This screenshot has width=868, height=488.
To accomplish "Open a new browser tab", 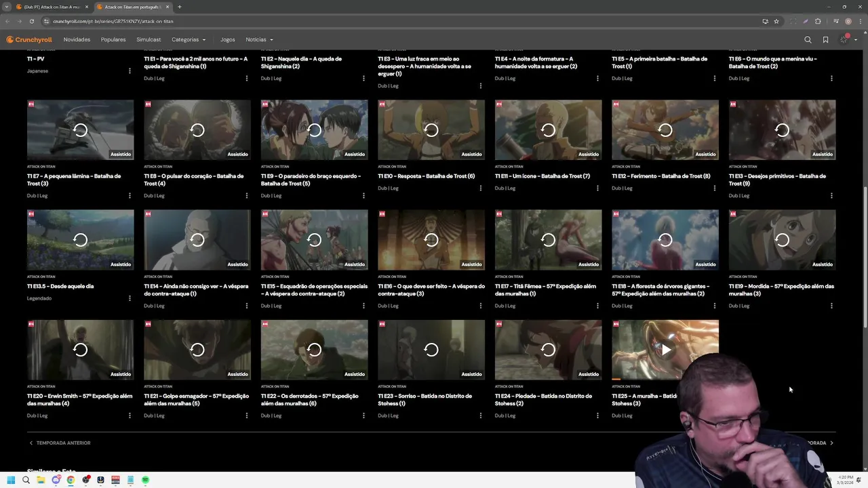I will pyautogui.click(x=179, y=7).
